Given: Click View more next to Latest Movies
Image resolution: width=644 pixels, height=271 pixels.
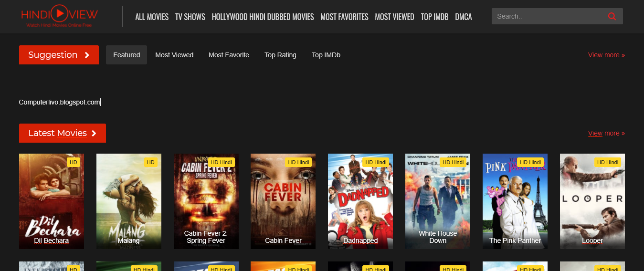Looking at the screenshot, I should tap(606, 133).
